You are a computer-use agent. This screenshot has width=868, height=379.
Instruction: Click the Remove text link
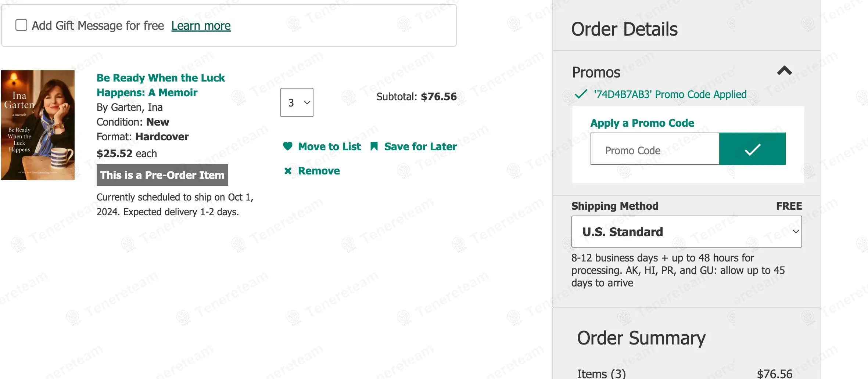[x=319, y=171]
